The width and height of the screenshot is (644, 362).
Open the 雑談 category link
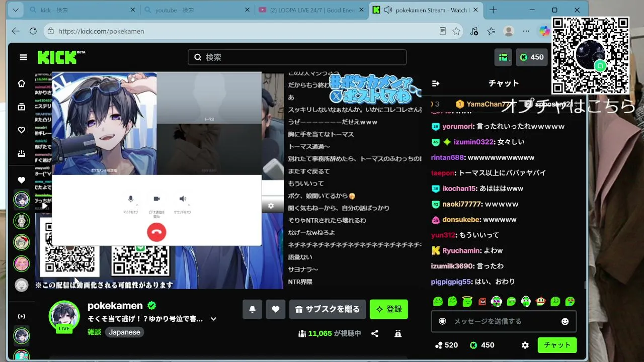tap(94, 332)
